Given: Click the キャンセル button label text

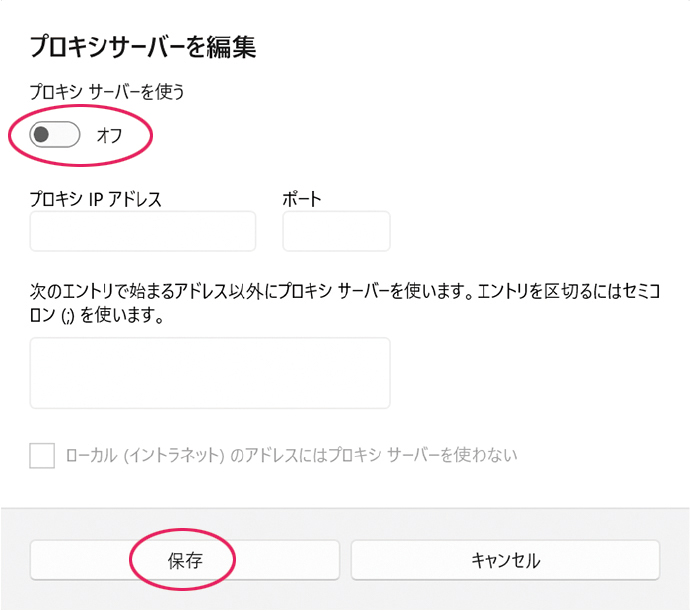Looking at the screenshot, I should click(506, 560).
